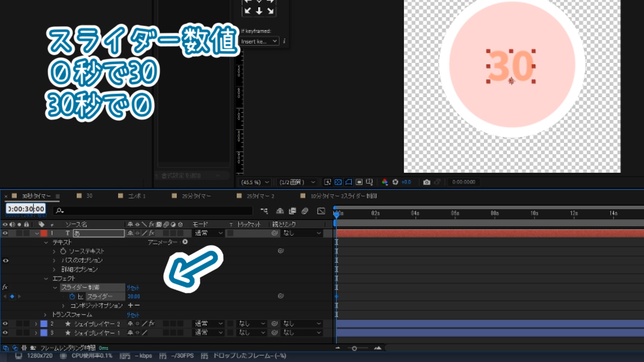Open the graph editor button in timeline

321,211
